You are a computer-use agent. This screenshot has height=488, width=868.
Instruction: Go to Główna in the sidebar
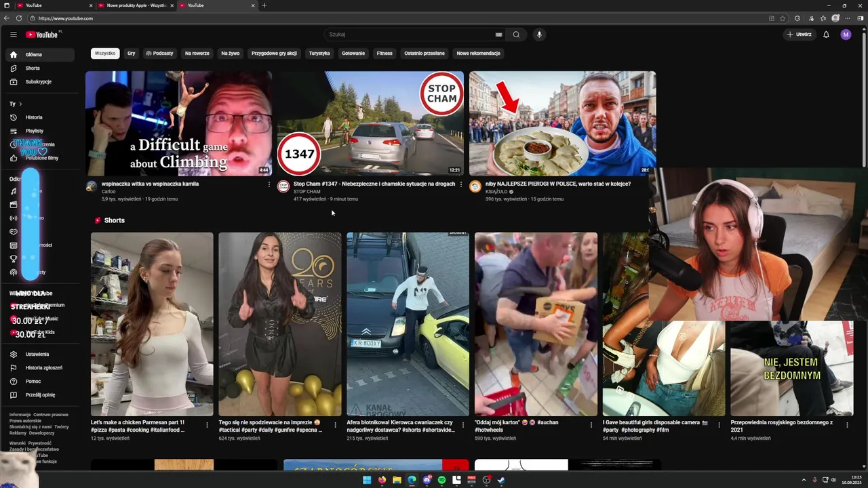tap(41, 55)
